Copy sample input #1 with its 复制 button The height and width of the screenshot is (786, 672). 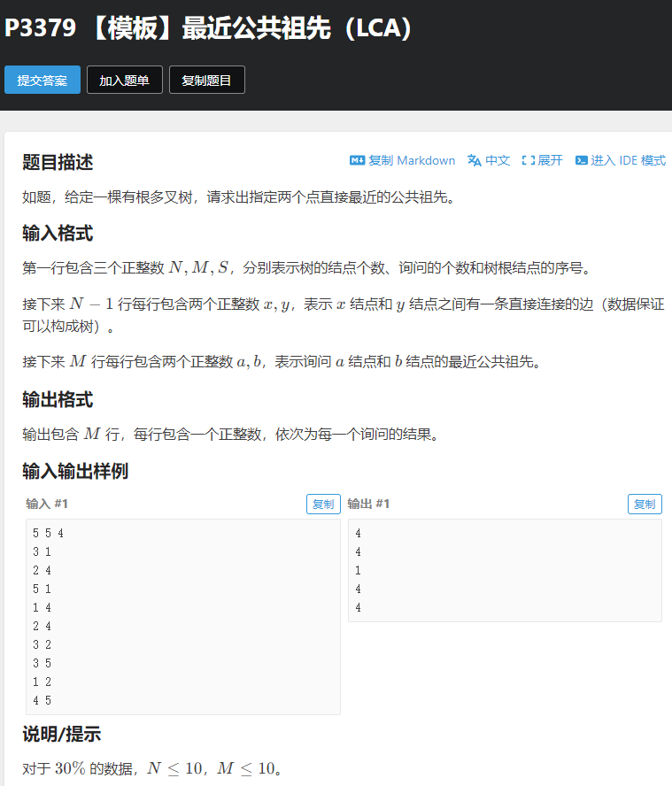click(x=323, y=504)
